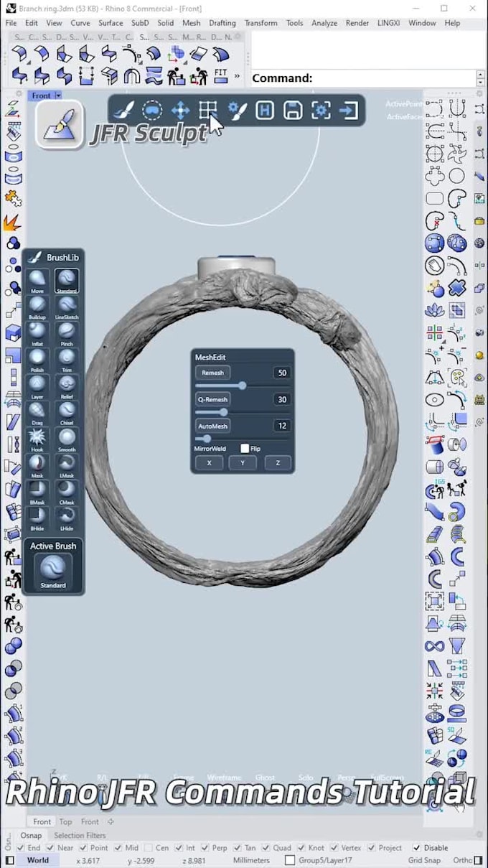Choose the LHide brush
The width and height of the screenshot is (488, 868).
tap(67, 518)
